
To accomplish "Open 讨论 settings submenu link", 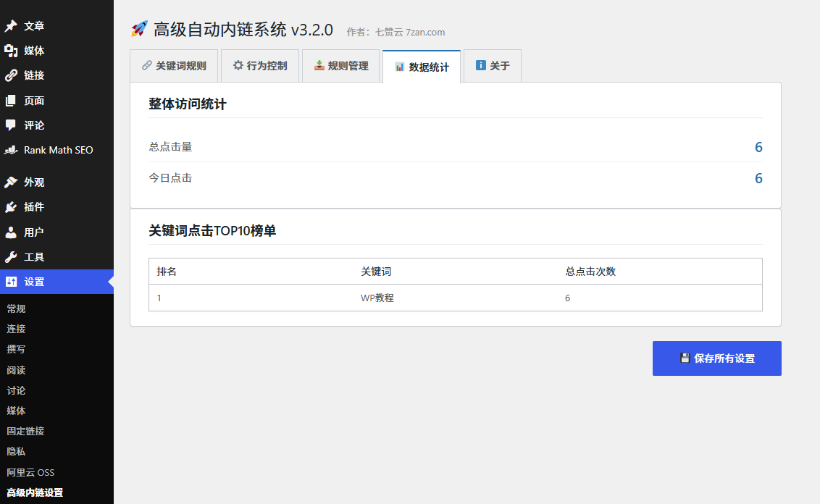I will point(16,390).
